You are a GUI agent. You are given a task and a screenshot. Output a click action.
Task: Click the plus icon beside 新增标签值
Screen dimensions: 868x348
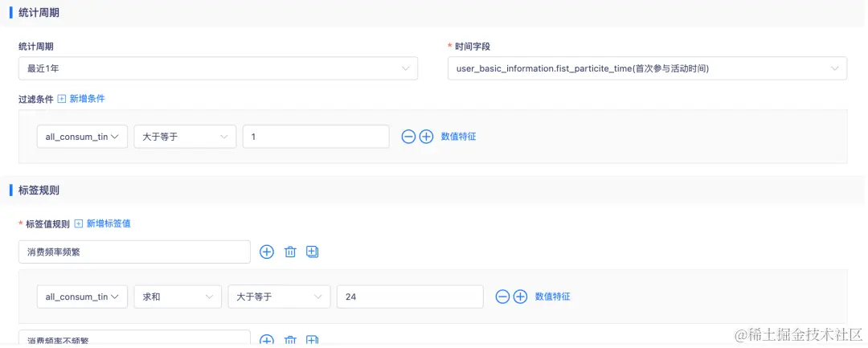point(79,224)
